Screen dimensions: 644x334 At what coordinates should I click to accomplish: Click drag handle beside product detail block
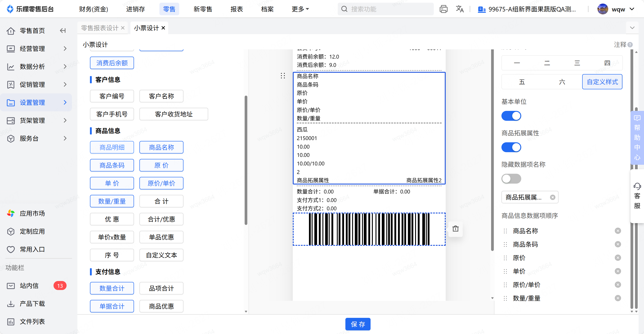(x=283, y=76)
